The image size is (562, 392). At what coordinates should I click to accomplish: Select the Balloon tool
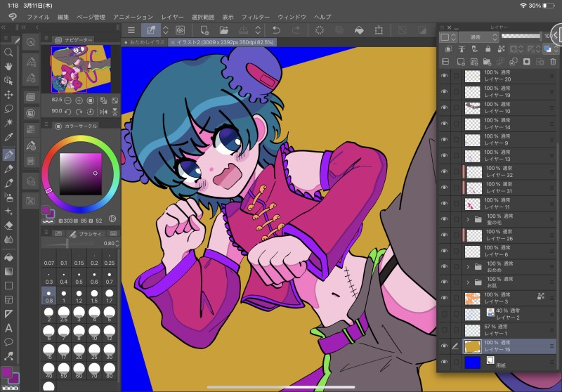pyautogui.click(x=8, y=342)
